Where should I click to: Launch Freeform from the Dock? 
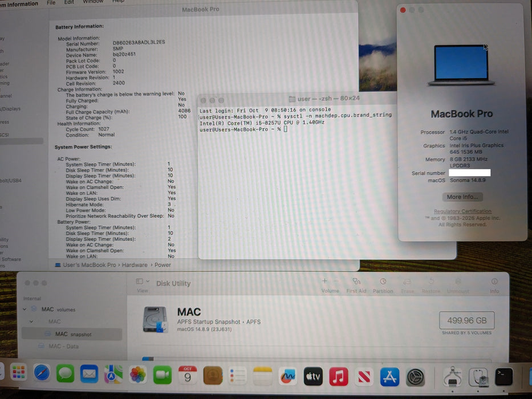288,376
